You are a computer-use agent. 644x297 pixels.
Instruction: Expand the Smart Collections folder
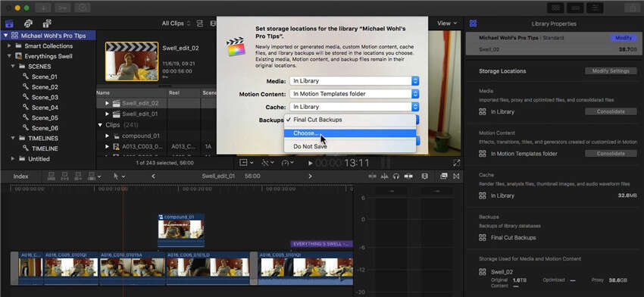click(x=9, y=46)
